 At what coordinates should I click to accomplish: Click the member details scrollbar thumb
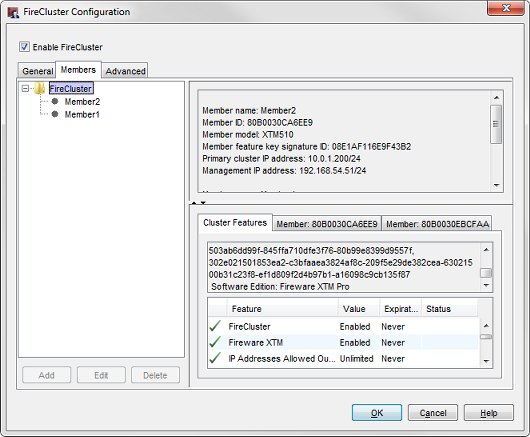pyautogui.click(x=496, y=124)
